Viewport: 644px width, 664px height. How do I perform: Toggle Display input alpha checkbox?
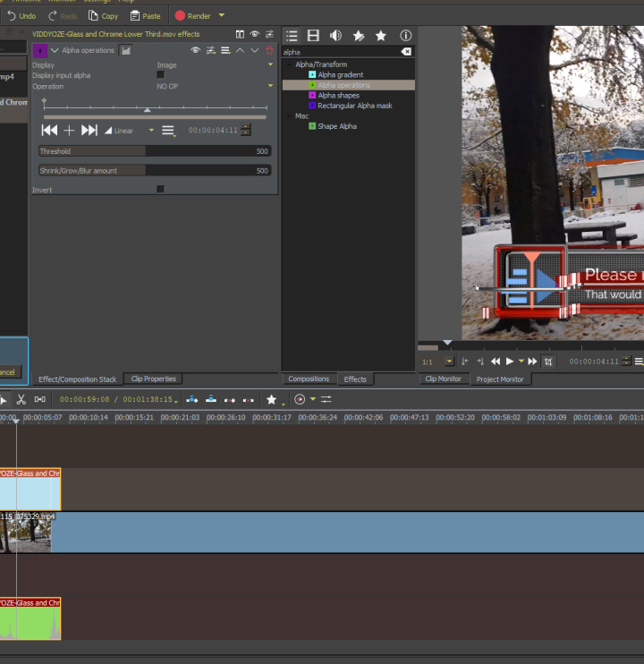point(160,75)
